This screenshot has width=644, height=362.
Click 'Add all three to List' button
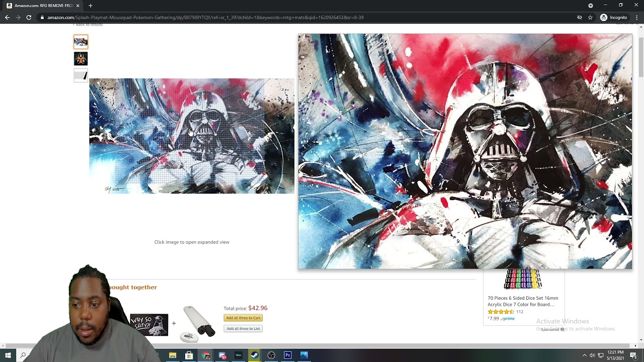pos(243,328)
